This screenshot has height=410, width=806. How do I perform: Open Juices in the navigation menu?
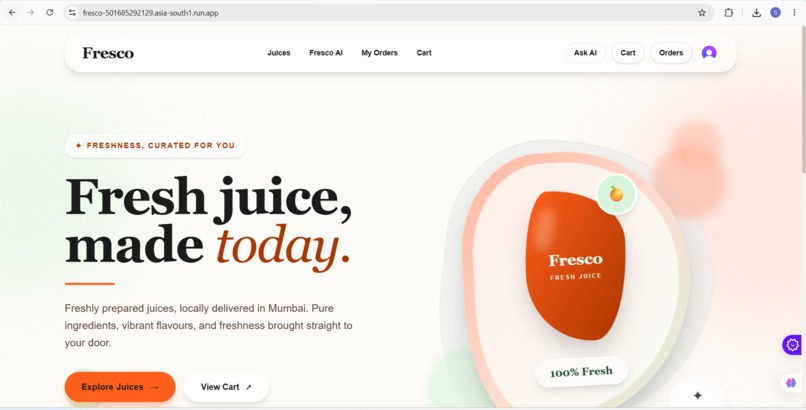pos(279,53)
